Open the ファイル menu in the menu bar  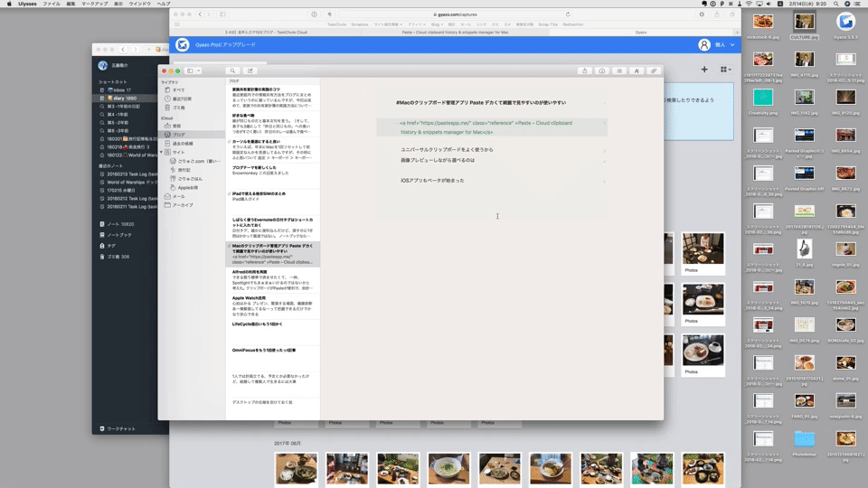52,5
